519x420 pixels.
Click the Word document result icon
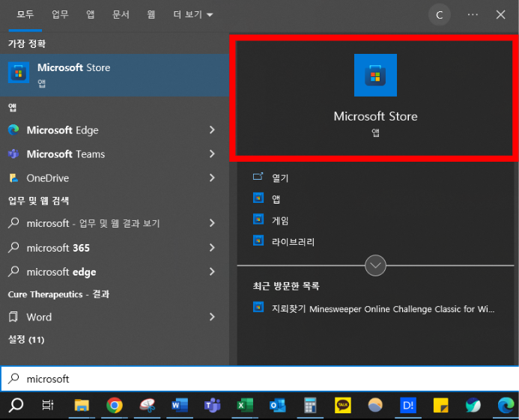coord(13,317)
